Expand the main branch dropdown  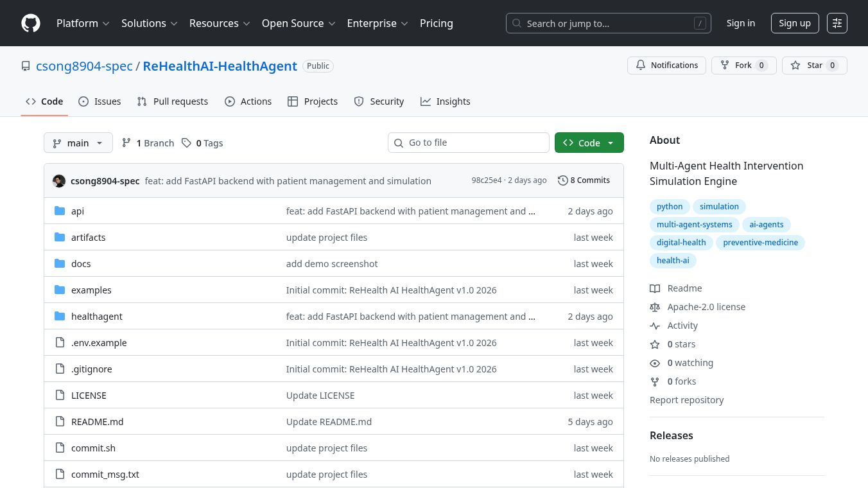[x=78, y=143]
